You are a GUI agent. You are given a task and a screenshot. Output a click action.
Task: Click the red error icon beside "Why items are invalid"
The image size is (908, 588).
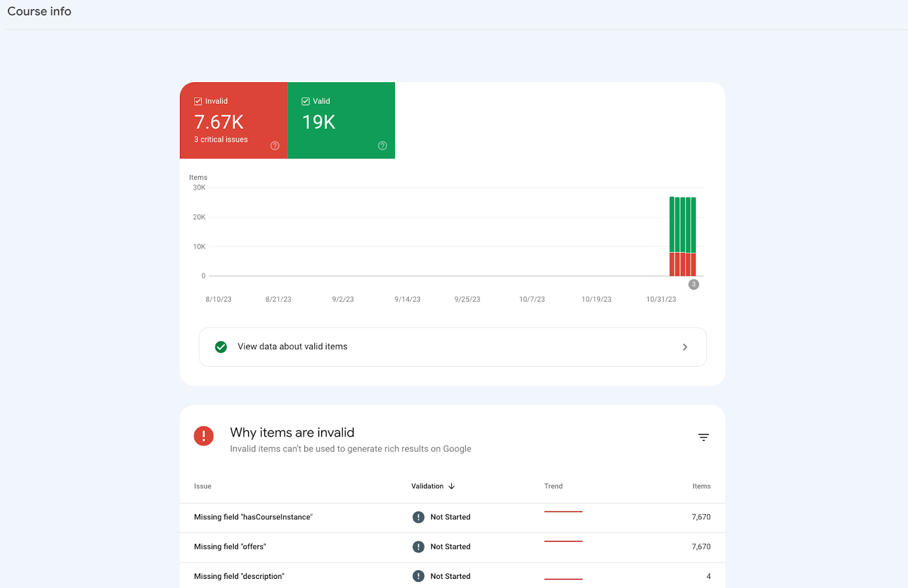[204, 436]
